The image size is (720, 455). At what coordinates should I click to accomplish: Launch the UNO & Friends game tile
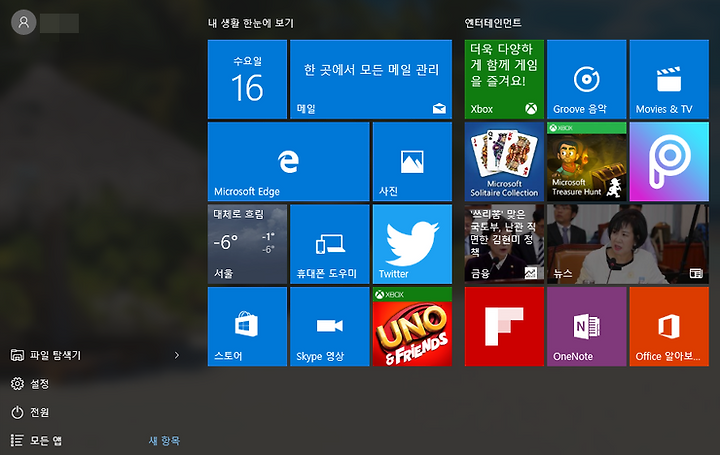[412, 327]
